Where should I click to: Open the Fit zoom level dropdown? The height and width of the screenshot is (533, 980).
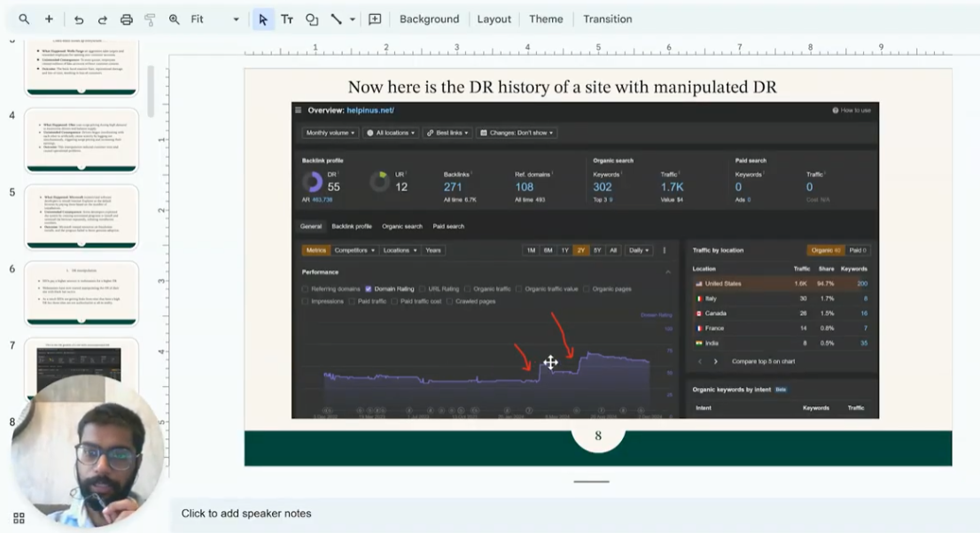click(216, 19)
